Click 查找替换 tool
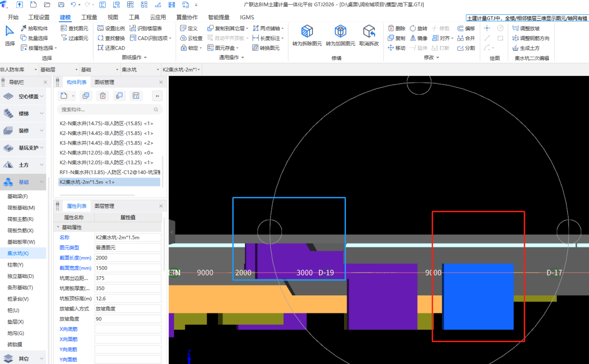 coord(111,38)
